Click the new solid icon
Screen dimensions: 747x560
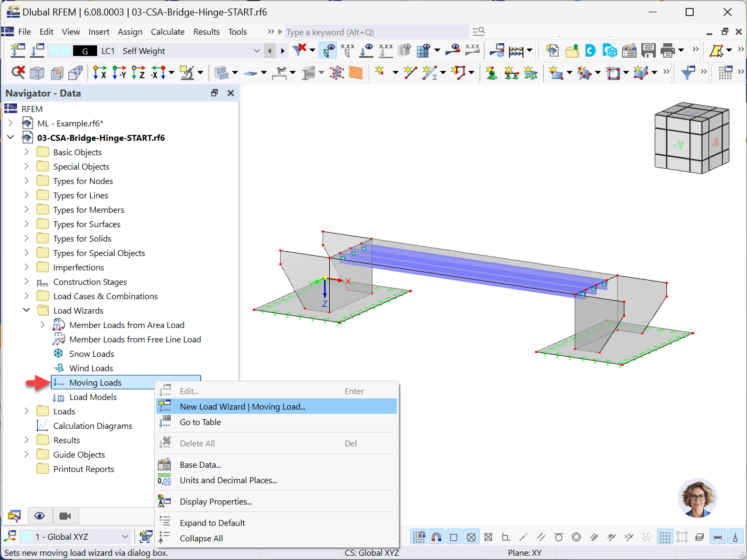click(641, 73)
